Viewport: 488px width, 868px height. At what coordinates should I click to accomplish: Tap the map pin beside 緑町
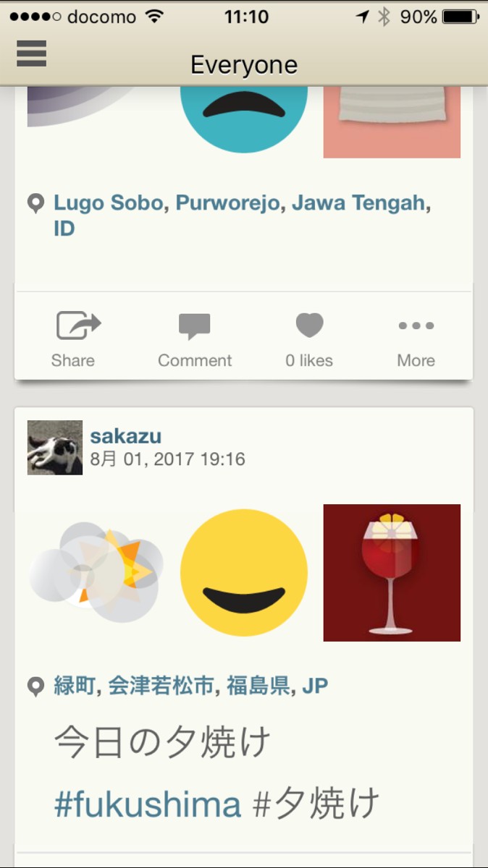point(35,686)
